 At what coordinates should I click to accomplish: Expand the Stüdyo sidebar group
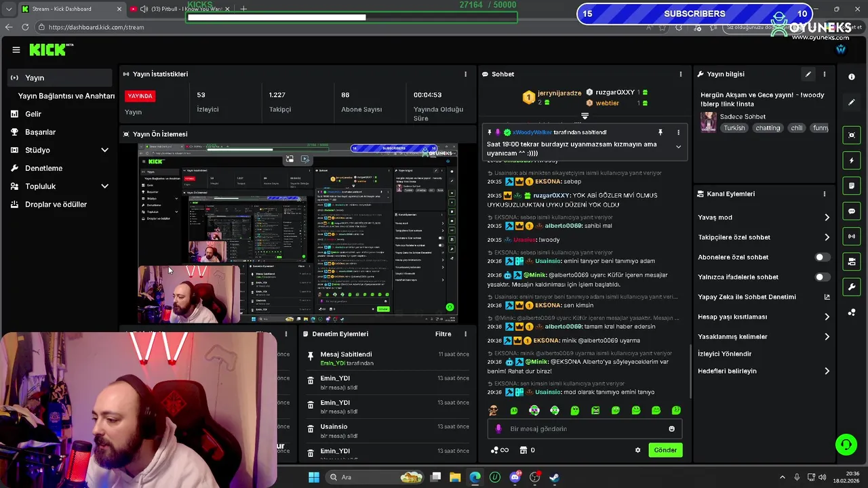(104, 150)
